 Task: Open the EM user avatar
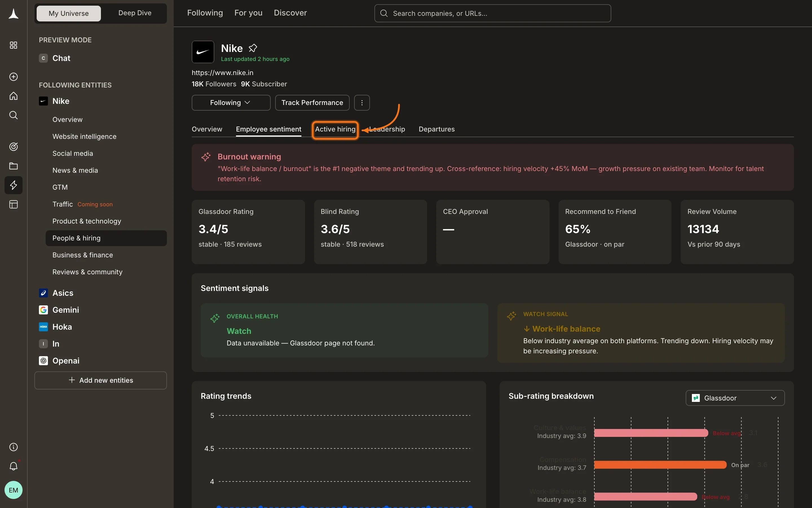[14, 490]
